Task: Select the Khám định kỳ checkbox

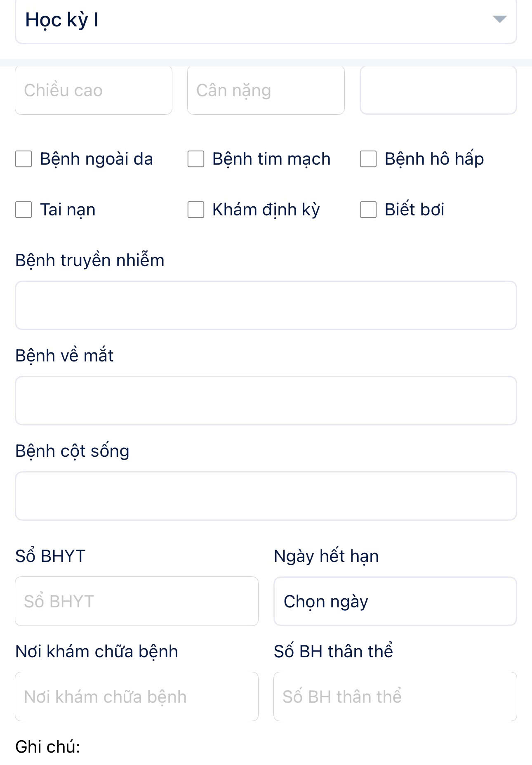Action: pos(196,210)
